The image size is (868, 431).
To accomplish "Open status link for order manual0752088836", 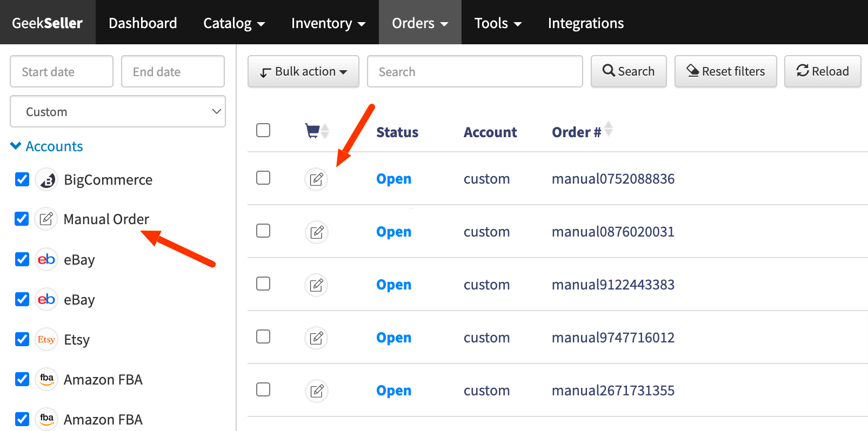I will pos(393,179).
